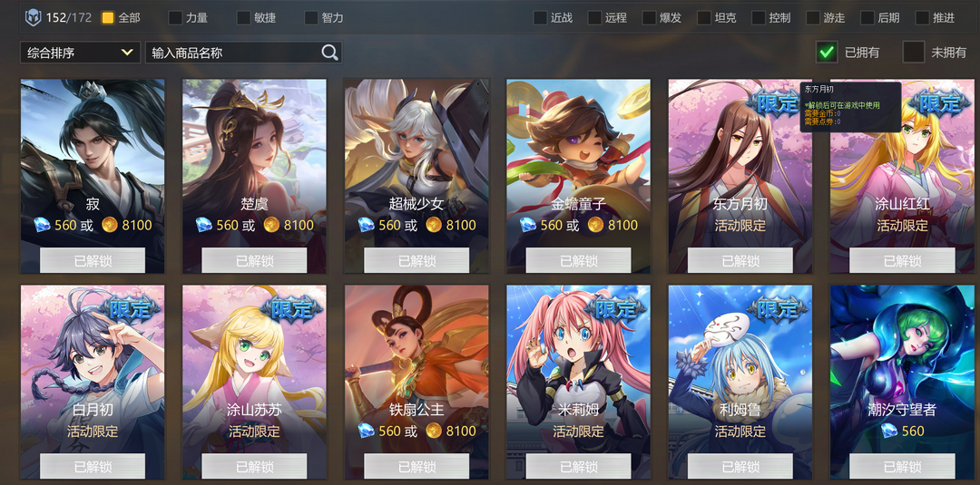Click the gold coin icon on 金蟾童子 card

tap(595, 225)
